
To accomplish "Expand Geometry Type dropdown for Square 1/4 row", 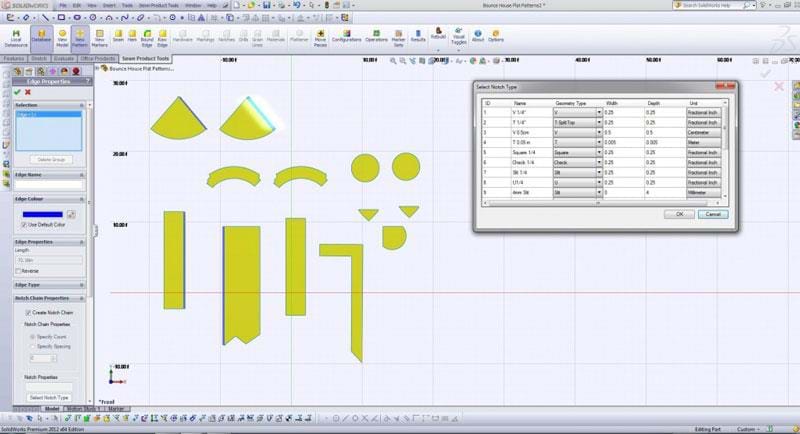I will point(600,152).
